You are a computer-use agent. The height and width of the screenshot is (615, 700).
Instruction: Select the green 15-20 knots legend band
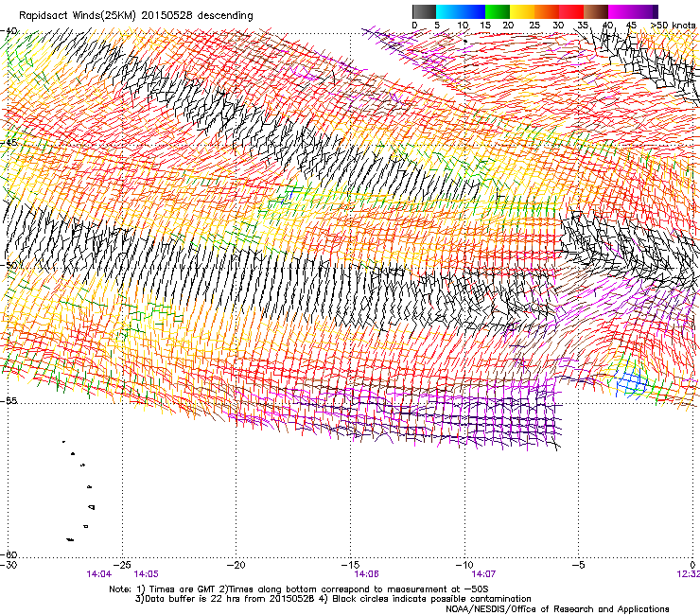[x=498, y=11]
